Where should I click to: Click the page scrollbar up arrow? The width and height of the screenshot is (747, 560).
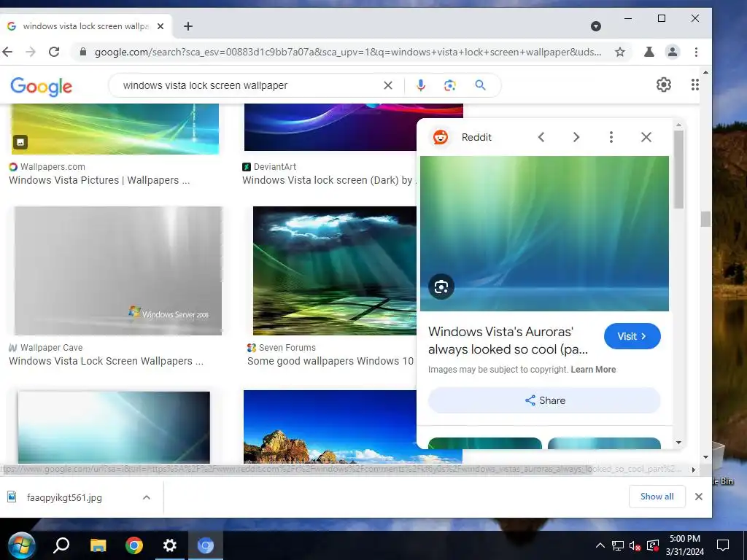point(705,72)
